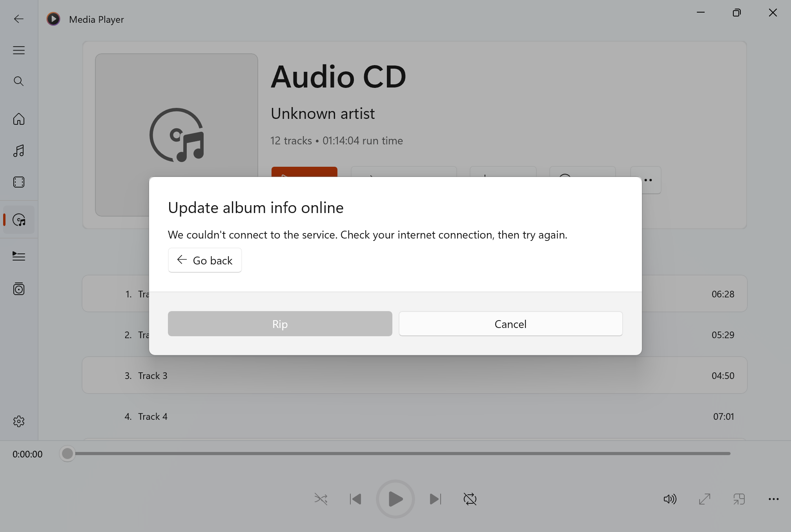Open the Video library icon
The height and width of the screenshot is (532, 791).
pyautogui.click(x=19, y=182)
